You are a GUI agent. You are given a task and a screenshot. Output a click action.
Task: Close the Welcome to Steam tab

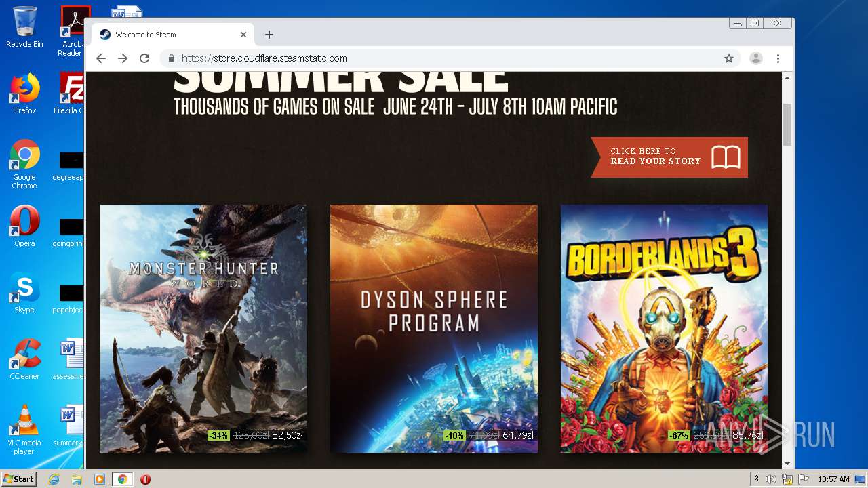coord(243,35)
